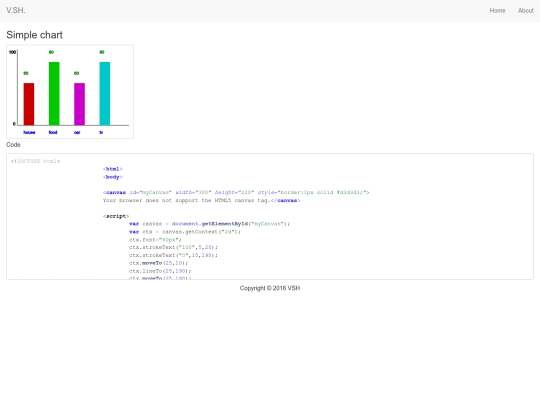Click the getElementById code line

(x=209, y=224)
